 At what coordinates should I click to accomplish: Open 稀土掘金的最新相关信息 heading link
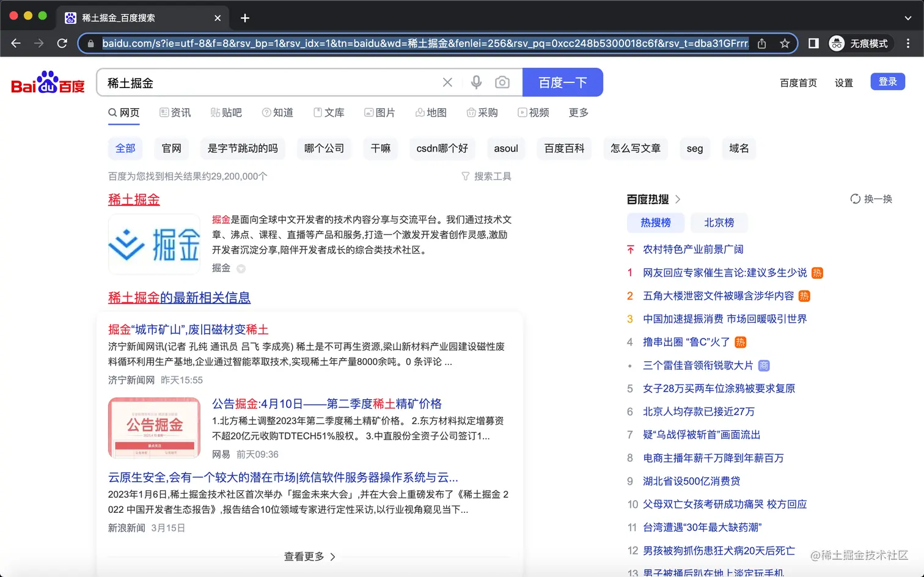[179, 298]
